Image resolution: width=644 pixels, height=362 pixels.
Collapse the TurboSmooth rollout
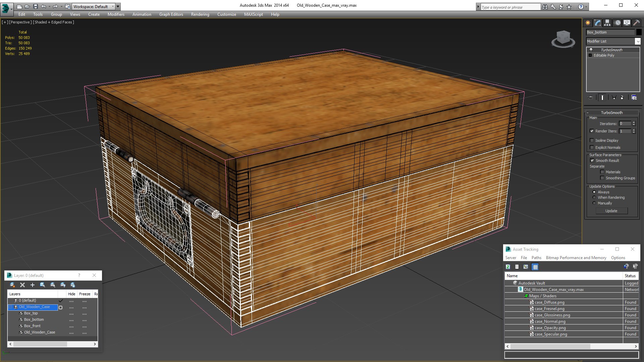coord(611,113)
